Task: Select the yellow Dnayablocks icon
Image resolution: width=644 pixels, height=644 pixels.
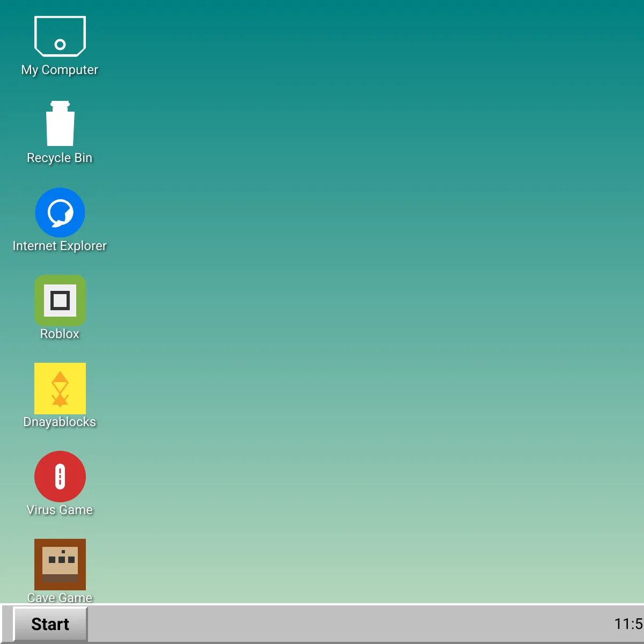Action: tap(60, 389)
